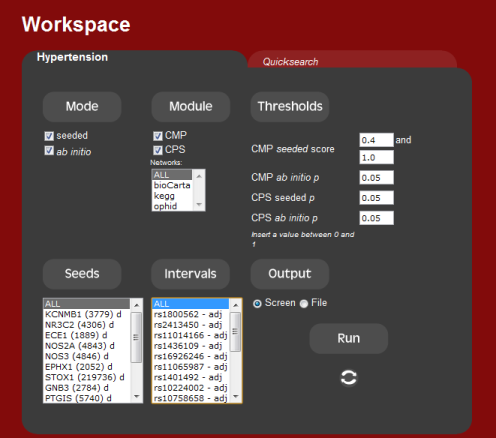Select the File output radio button
Screen dimensions: 496x438
coord(304,304)
